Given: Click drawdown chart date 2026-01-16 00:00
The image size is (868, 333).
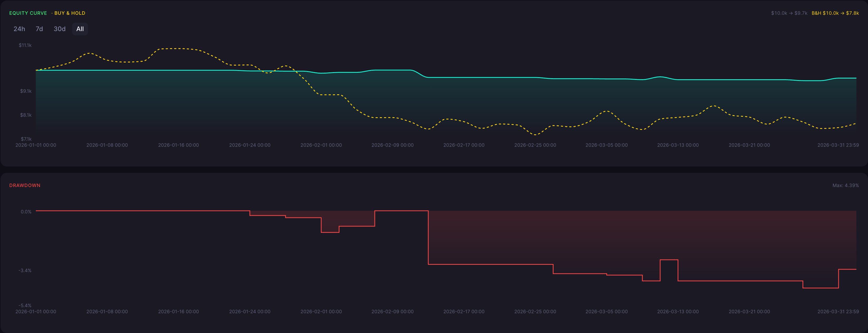Looking at the screenshot, I should [x=179, y=311].
